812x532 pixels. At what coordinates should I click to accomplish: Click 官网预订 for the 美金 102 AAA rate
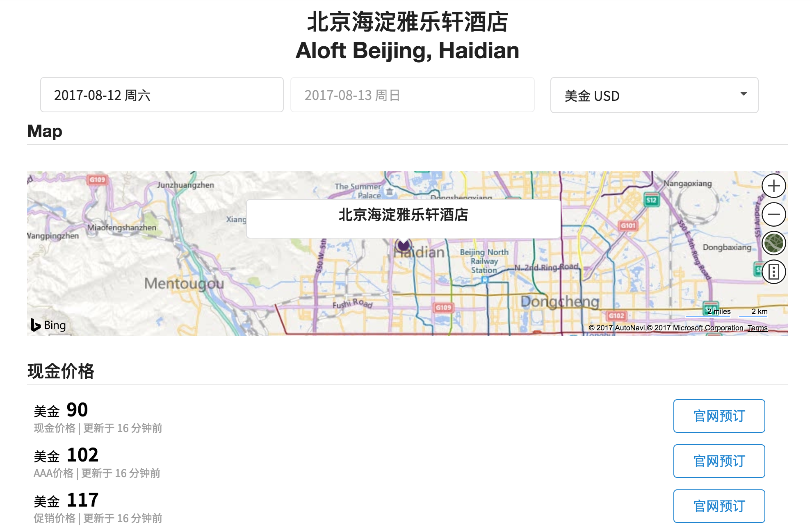(719, 461)
